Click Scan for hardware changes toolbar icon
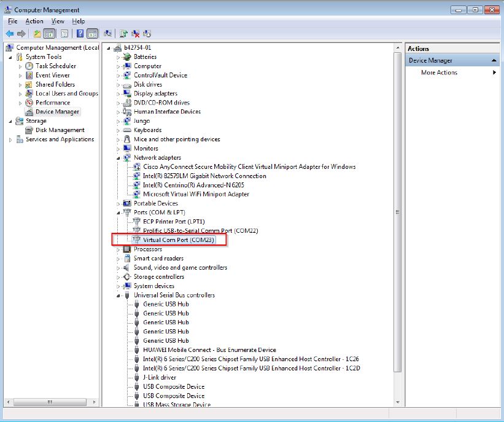The image size is (504, 422). (x=108, y=33)
